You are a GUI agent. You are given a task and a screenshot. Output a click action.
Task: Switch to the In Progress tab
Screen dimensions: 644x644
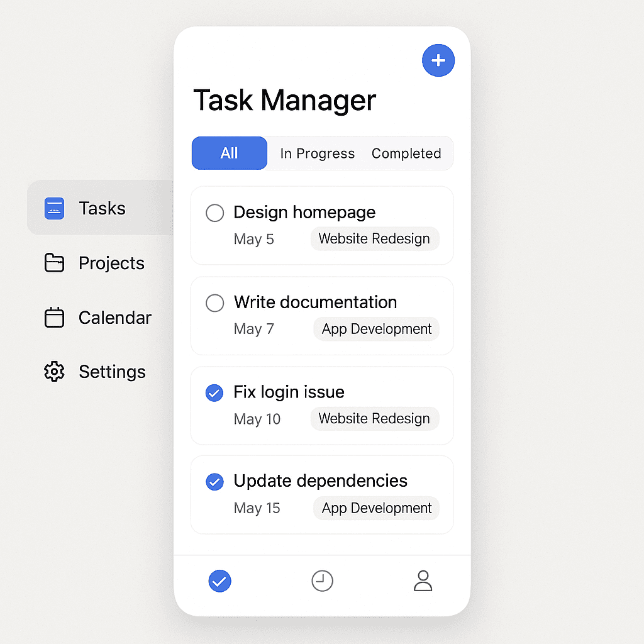[316, 153]
